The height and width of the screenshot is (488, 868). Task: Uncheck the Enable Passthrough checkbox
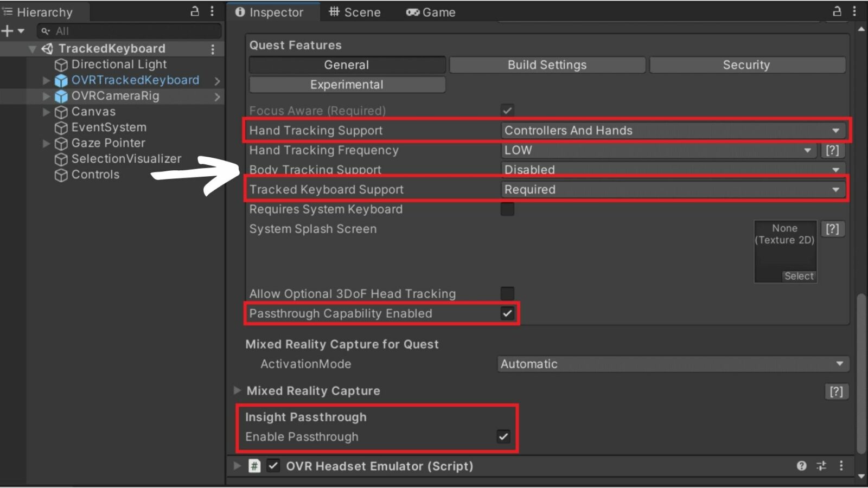click(503, 436)
